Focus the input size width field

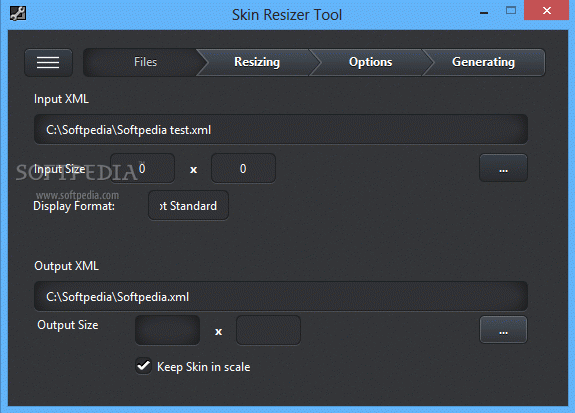pos(142,168)
